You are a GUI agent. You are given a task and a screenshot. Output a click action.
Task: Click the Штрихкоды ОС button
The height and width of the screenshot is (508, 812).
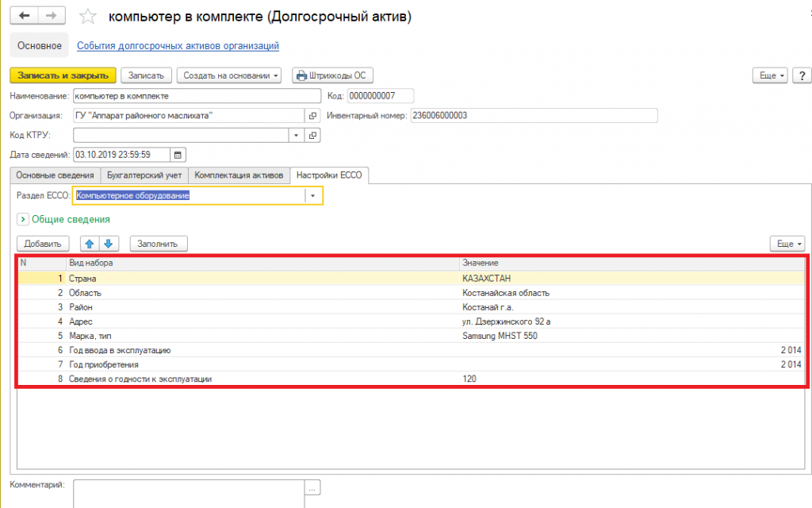332,75
